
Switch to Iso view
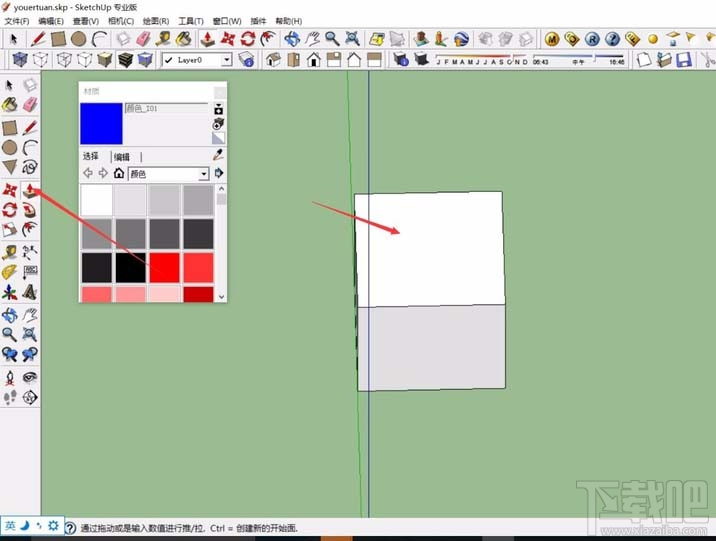(x=273, y=60)
